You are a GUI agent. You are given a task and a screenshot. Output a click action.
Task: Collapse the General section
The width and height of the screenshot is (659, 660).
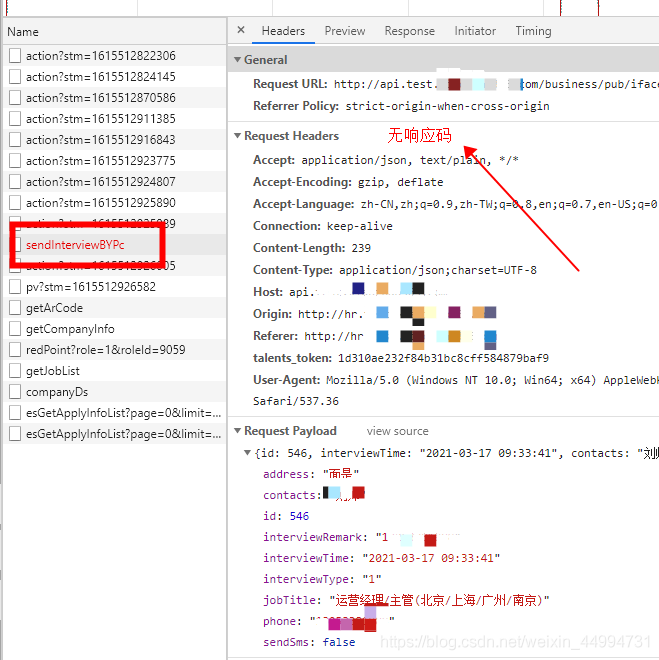[237, 60]
